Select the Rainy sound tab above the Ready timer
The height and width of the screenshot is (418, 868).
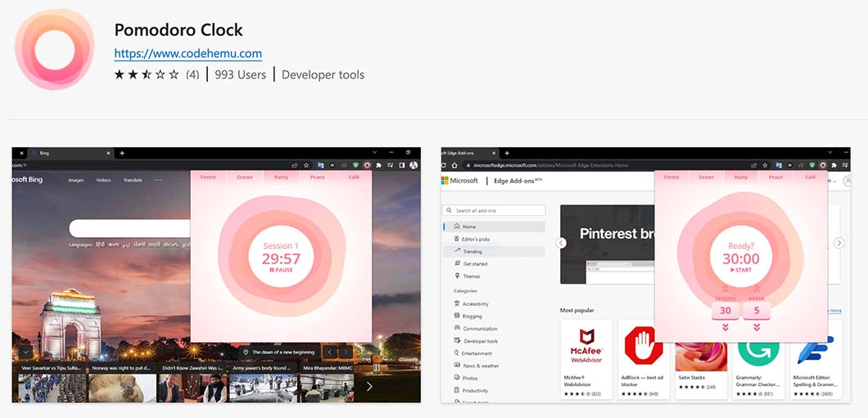[740, 177]
